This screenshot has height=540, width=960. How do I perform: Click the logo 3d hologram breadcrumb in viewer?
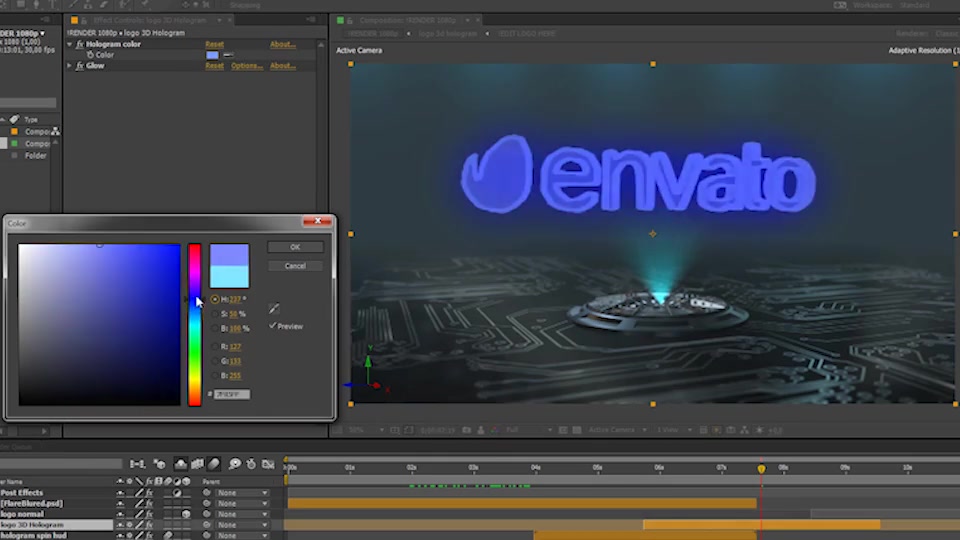tap(448, 34)
